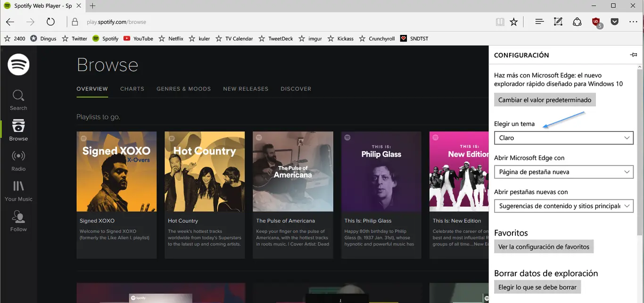Screen dimensions: 644x303
Task: Click the Pocket extension icon
Action: tap(615, 22)
